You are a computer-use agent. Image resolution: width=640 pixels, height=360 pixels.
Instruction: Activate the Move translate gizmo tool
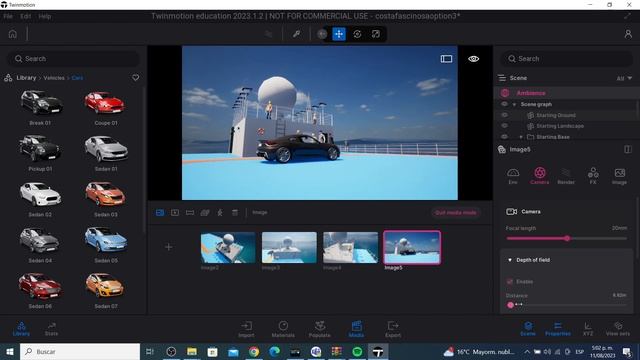339,34
